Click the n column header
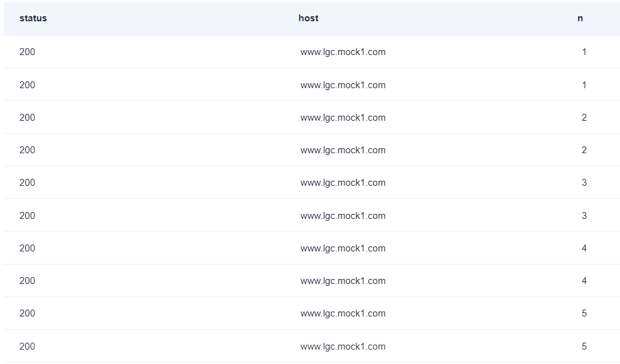This screenshot has width=620, height=364. point(580,18)
